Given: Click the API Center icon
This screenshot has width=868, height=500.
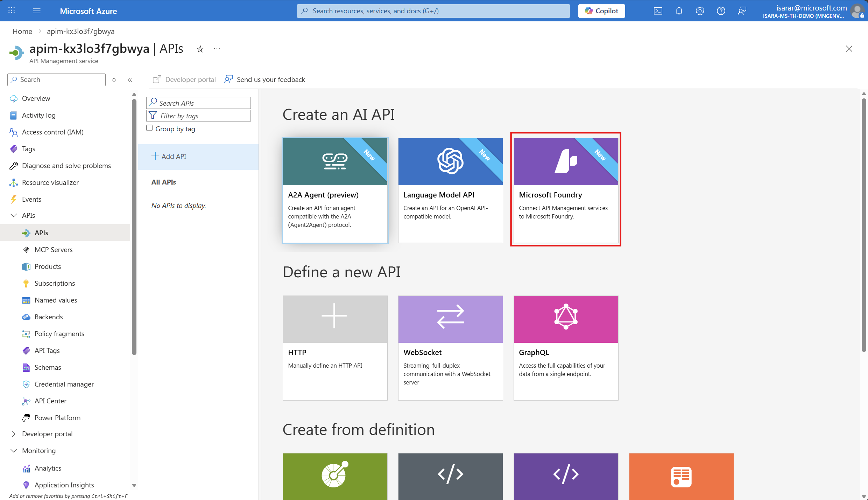Looking at the screenshot, I should tap(26, 401).
